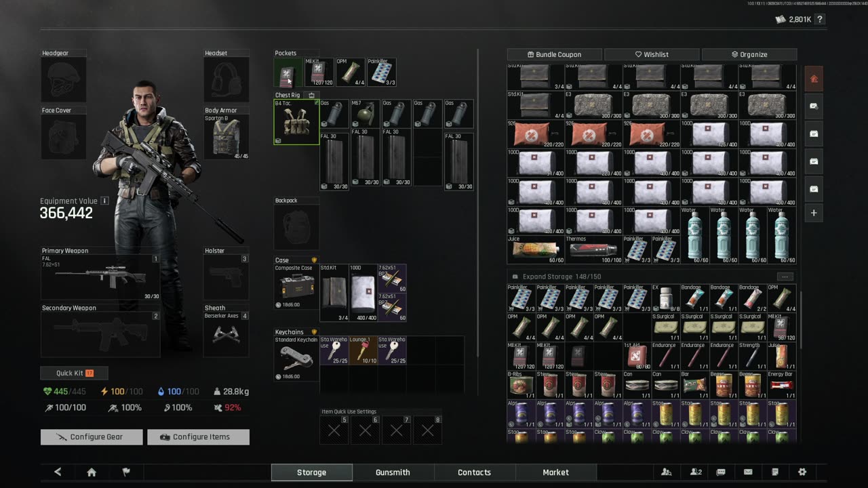Viewport: 868px width, 488px height.
Task: Add new storage with plus icon
Action: point(814,213)
